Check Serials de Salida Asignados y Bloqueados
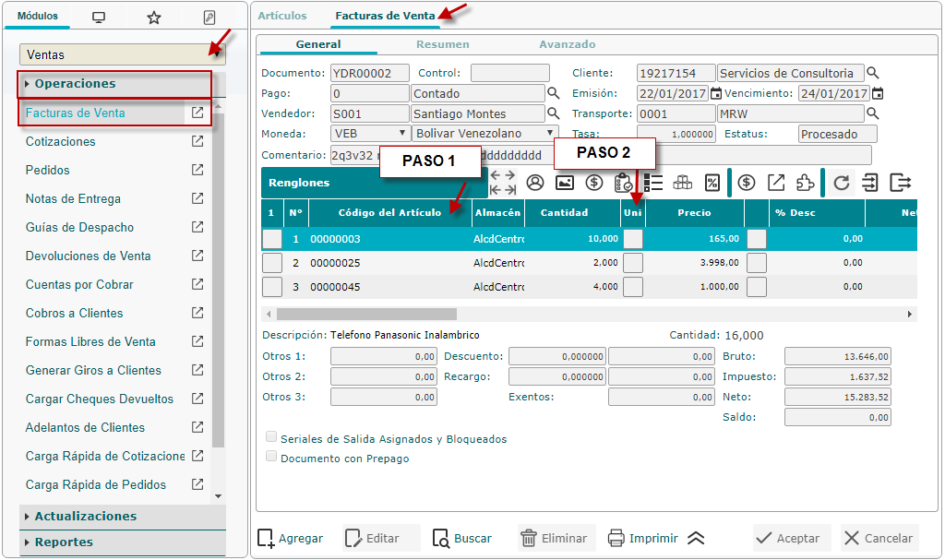This screenshot has width=945, height=560. 271,438
